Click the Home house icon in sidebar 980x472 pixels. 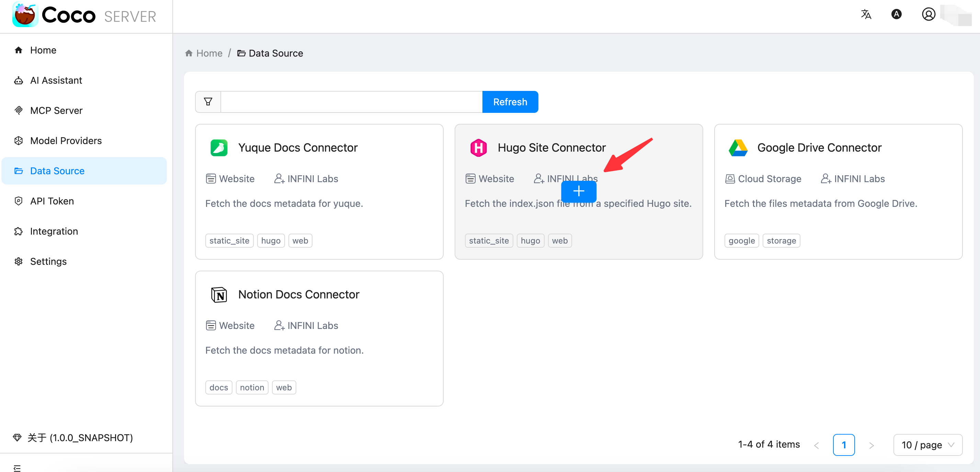point(18,50)
